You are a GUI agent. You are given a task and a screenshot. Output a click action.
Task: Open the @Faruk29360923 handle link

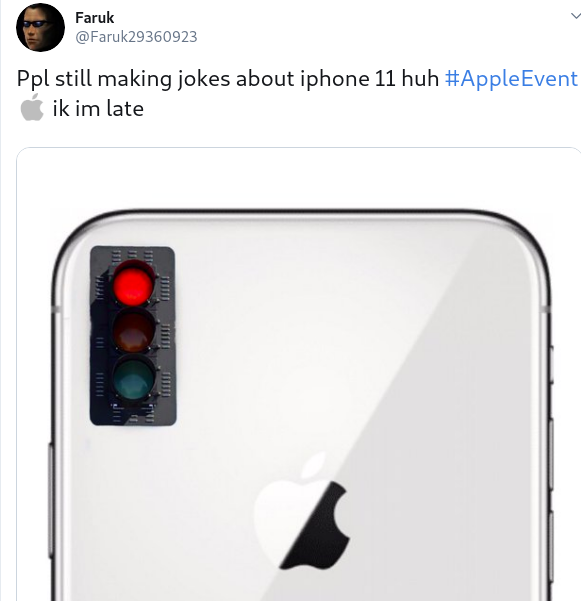(136, 37)
